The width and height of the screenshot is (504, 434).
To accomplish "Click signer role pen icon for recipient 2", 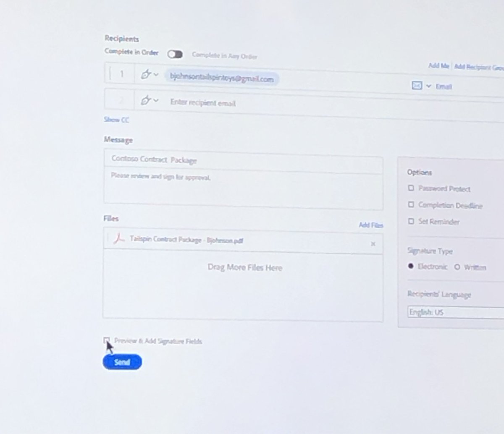I will pos(146,101).
